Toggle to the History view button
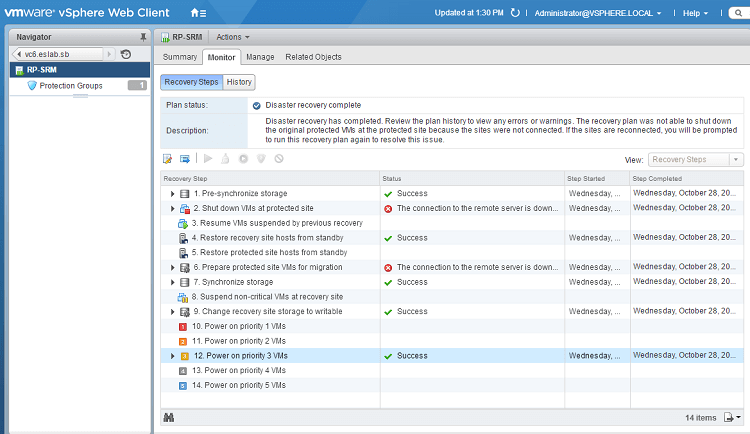 pyautogui.click(x=239, y=82)
